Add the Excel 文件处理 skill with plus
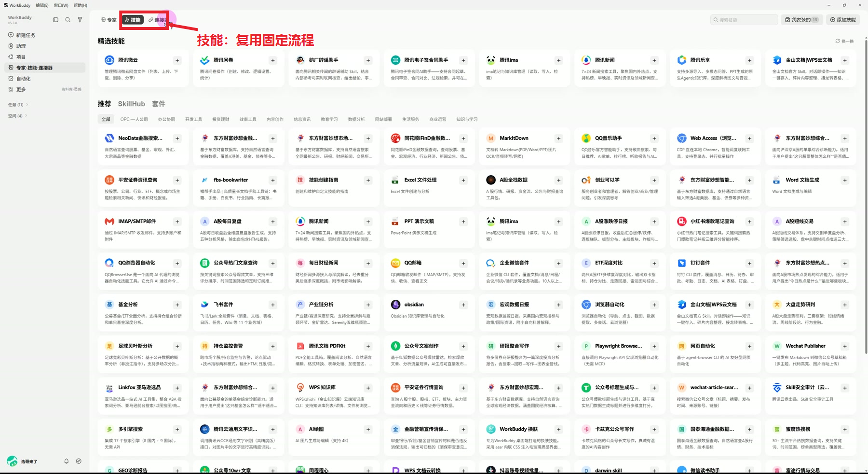 tap(463, 180)
